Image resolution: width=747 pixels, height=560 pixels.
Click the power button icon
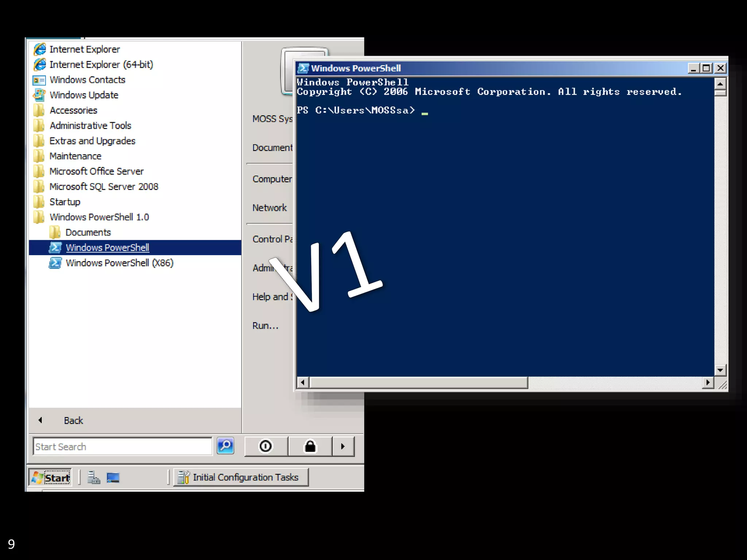[266, 446]
